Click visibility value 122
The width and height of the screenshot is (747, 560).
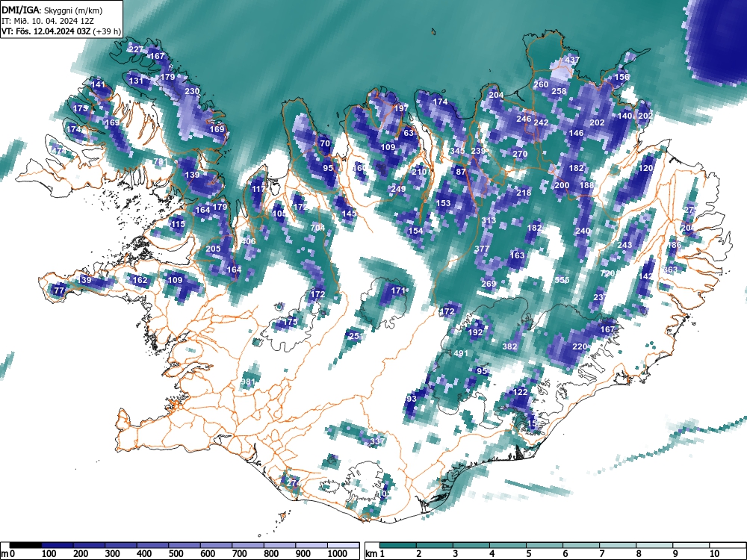coord(520,392)
